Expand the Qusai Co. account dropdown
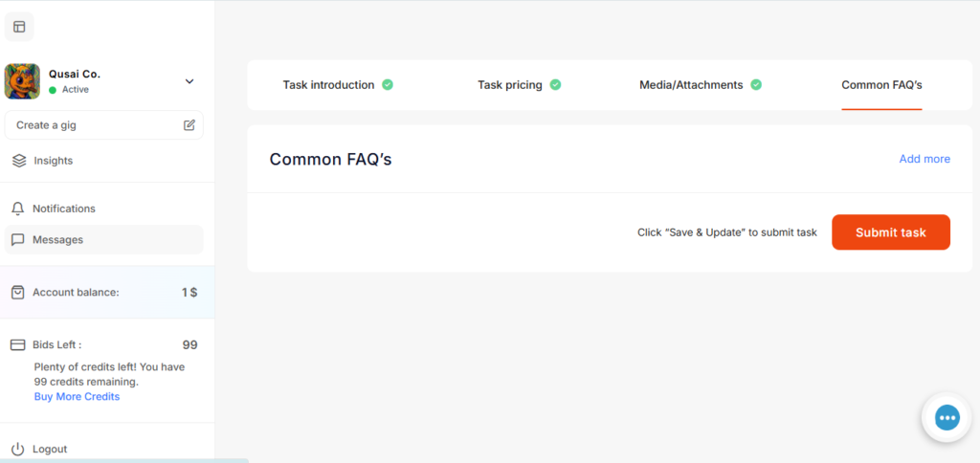This screenshot has width=980, height=463. 189,81
